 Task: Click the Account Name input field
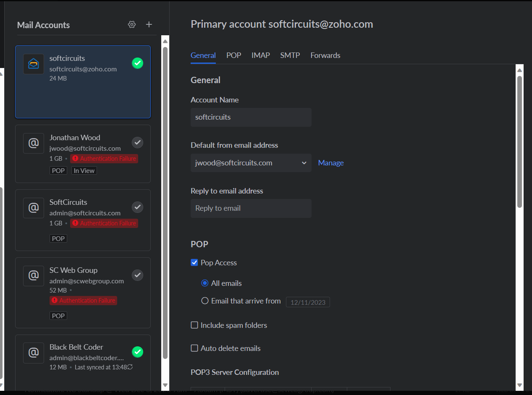click(251, 117)
